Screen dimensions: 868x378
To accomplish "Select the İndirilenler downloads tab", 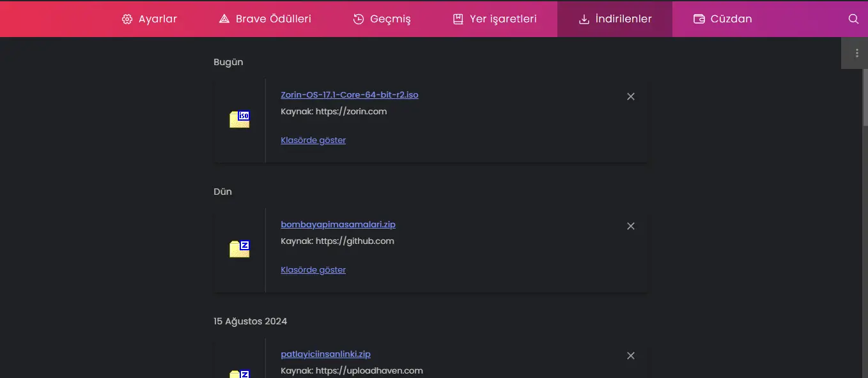I will pyautogui.click(x=615, y=19).
